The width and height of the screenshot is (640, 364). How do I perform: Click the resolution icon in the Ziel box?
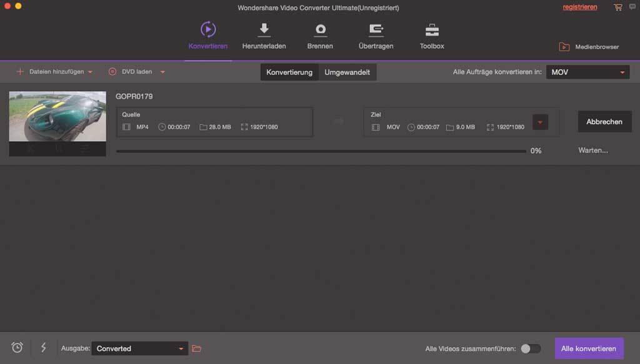490,127
